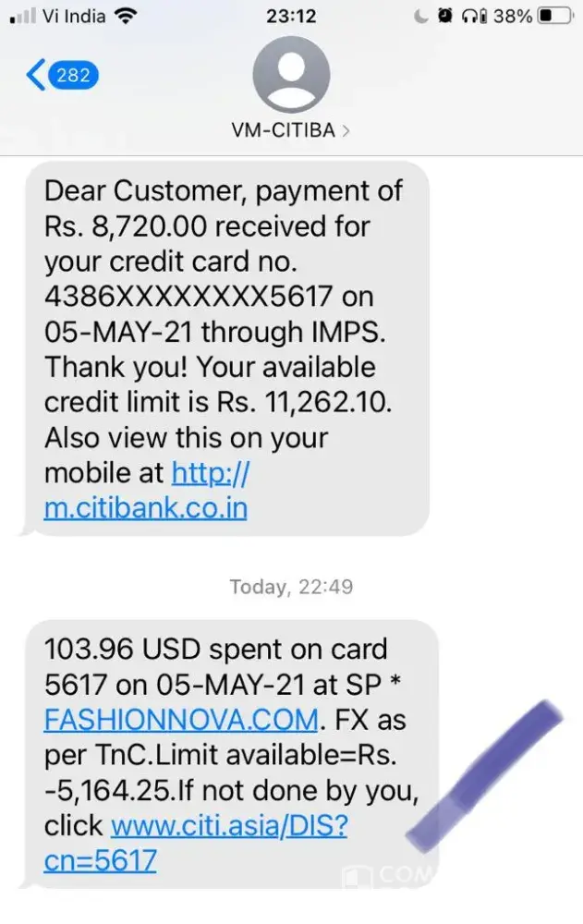Tap the back arrow chevron
This screenshot has width=583, height=924.
tap(35, 75)
